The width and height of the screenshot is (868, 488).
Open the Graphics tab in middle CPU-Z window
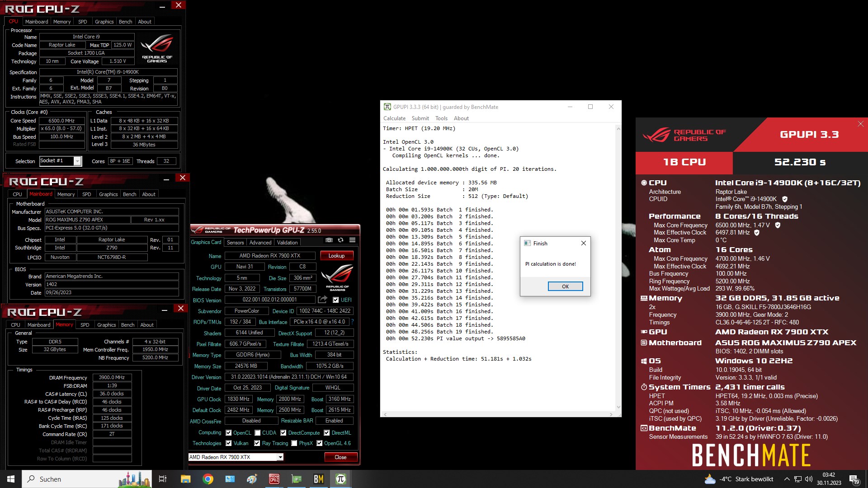pyautogui.click(x=108, y=194)
